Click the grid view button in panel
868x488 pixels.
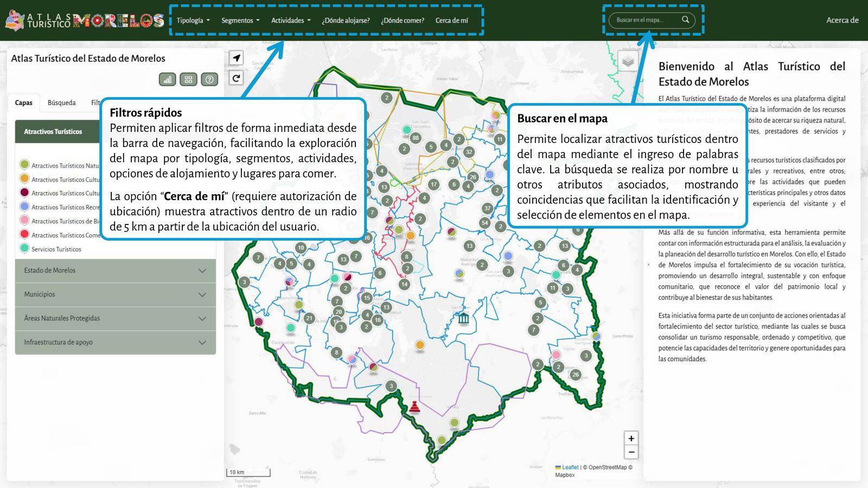tap(188, 80)
